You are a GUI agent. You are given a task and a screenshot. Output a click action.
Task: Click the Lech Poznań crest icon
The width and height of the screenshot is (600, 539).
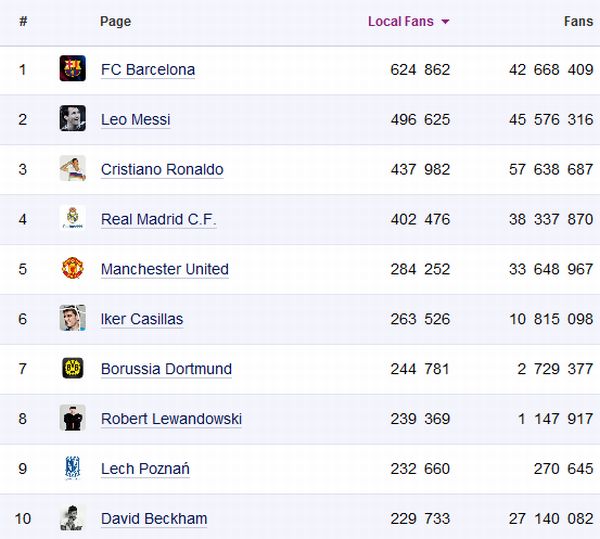coord(72,468)
